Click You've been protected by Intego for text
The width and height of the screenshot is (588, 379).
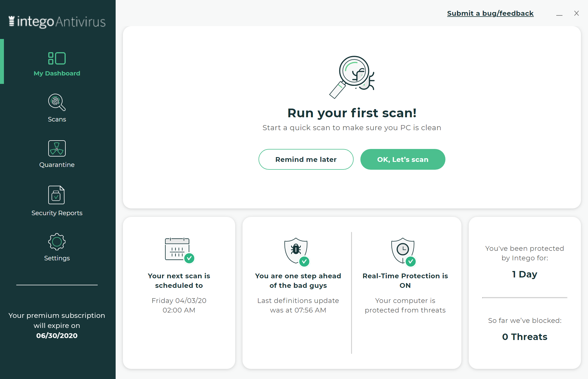525,253
